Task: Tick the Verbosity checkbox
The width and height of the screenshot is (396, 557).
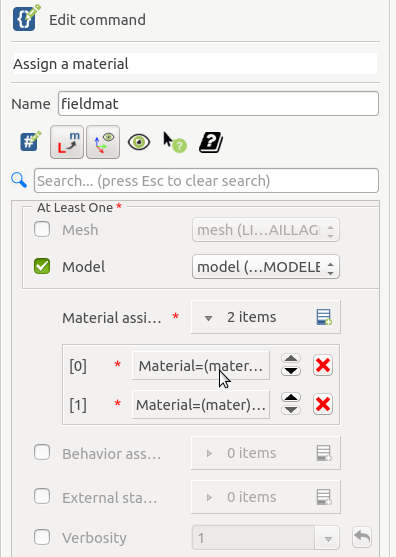Action: [x=42, y=537]
